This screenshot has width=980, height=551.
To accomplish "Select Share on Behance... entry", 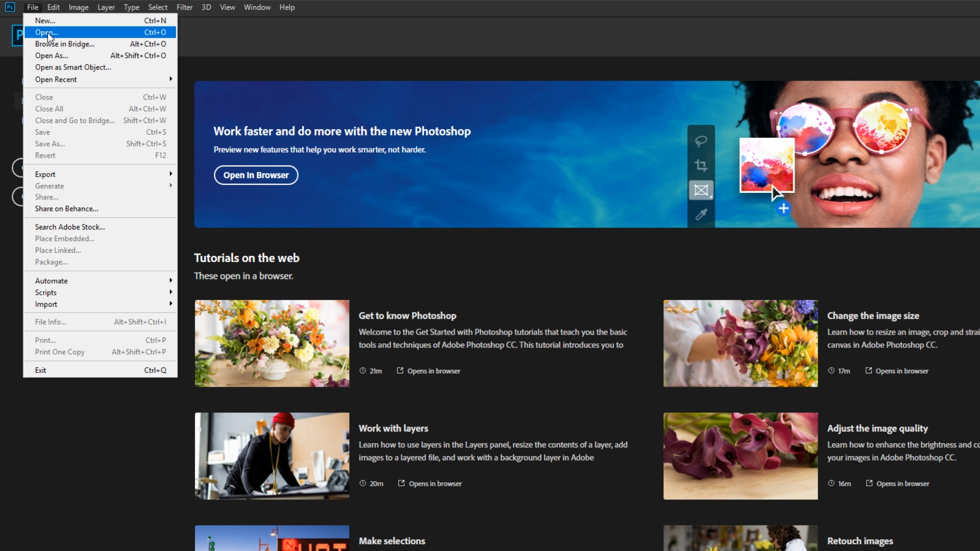I will pyautogui.click(x=100, y=209).
